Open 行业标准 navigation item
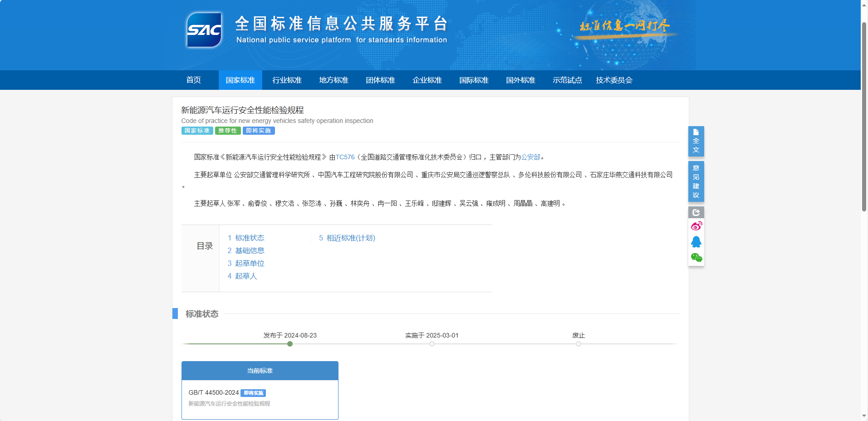This screenshot has height=421, width=868. tap(287, 80)
